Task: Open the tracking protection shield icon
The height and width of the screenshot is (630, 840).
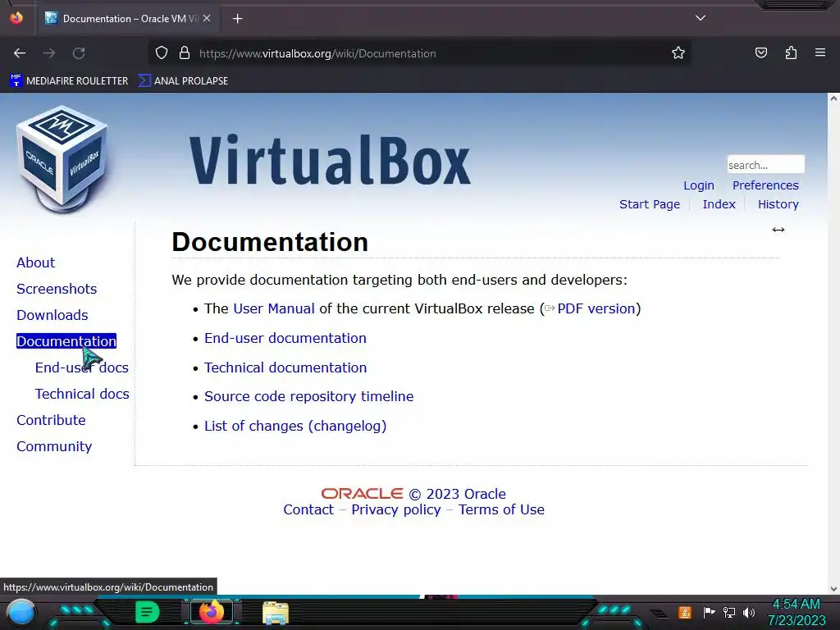Action: click(162, 53)
